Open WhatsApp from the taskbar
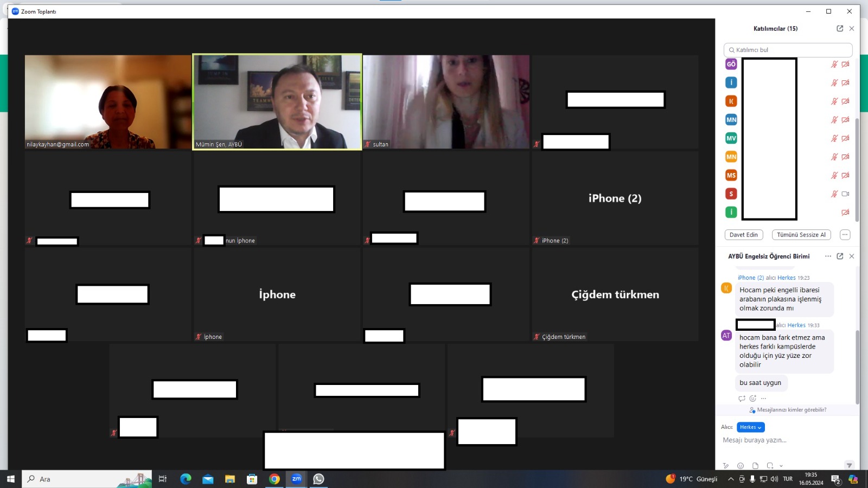868x488 pixels. pos(318,479)
